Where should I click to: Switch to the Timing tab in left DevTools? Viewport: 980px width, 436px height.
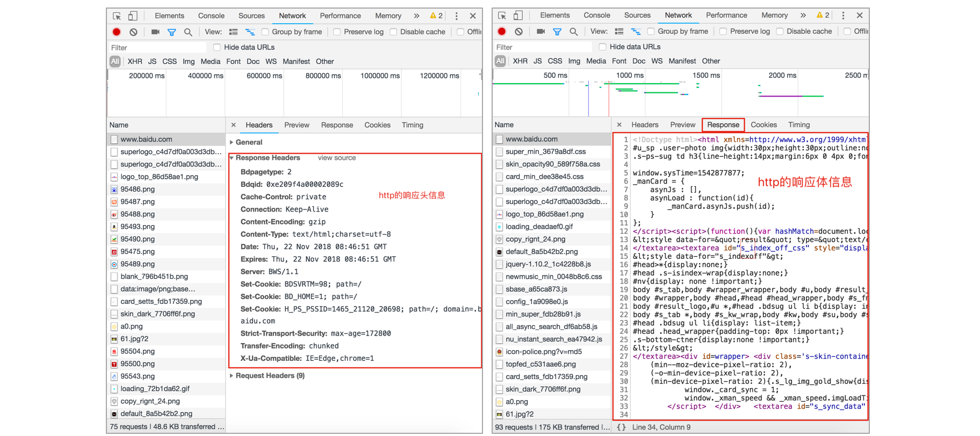[x=413, y=125]
